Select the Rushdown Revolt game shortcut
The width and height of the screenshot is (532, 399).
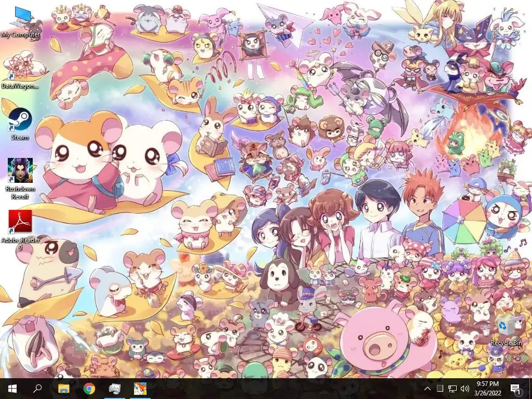20,179
